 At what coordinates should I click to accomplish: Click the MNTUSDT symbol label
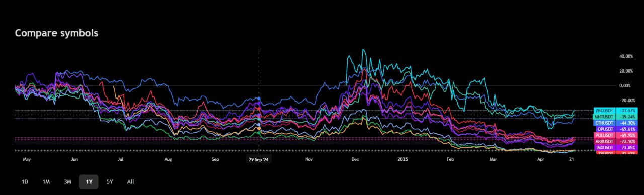click(604, 116)
